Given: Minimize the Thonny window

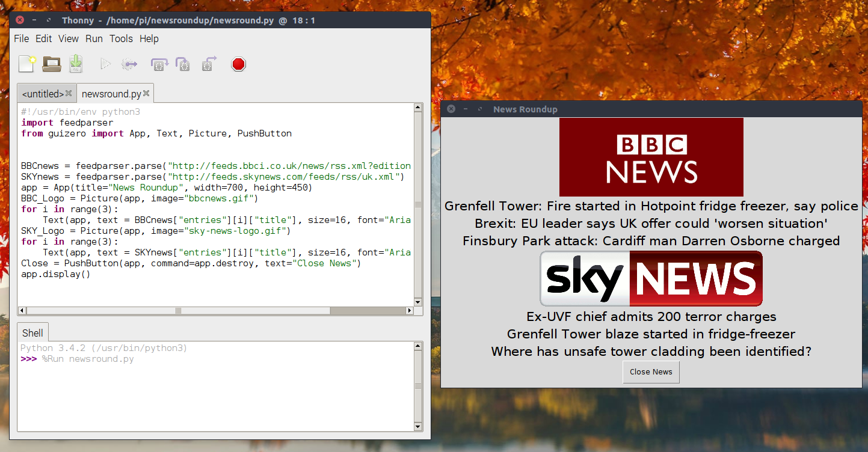Looking at the screenshot, I should pyautogui.click(x=34, y=20).
